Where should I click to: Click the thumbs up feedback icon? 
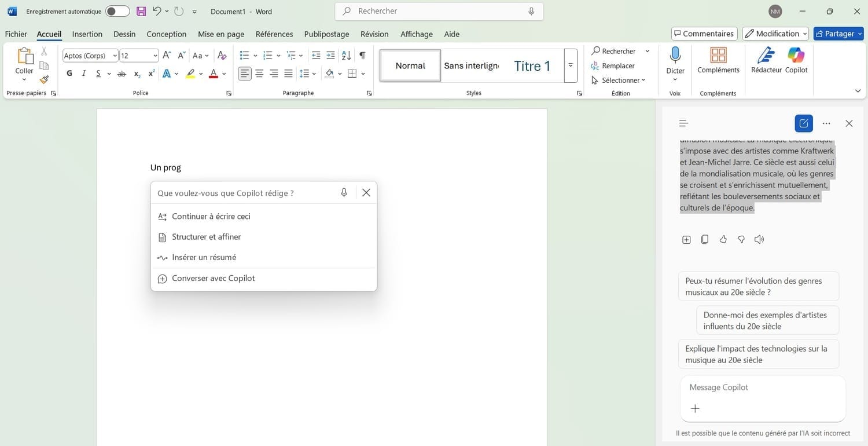pyautogui.click(x=723, y=239)
